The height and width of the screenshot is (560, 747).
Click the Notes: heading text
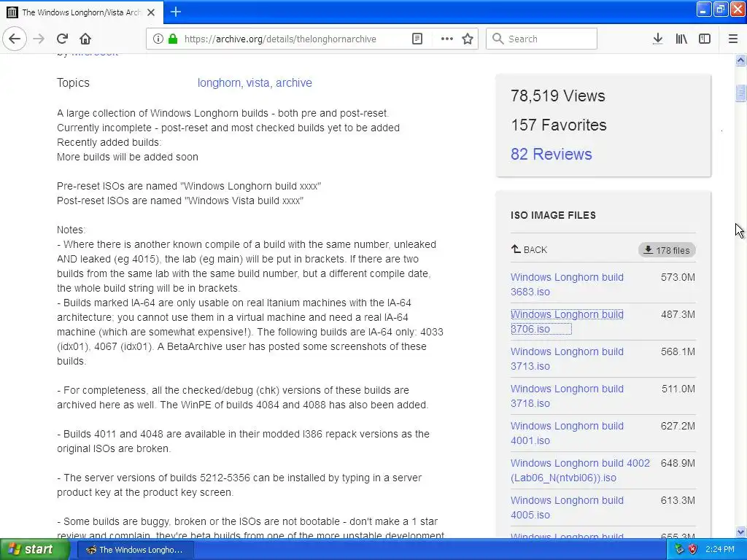point(71,230)
